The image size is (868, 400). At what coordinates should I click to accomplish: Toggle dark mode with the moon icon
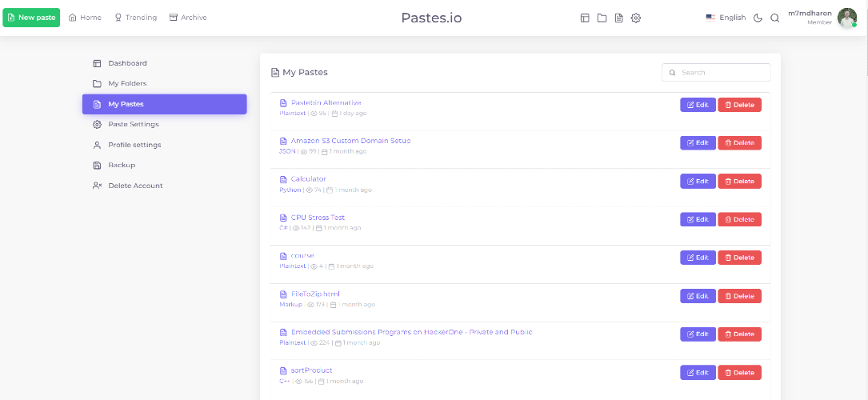pyautogui.click(x=758, y=18)
